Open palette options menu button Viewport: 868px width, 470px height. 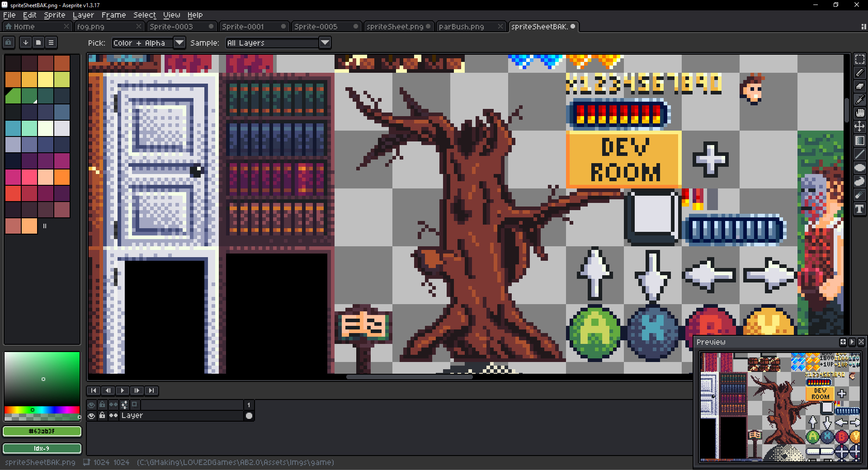pos(51,42)
